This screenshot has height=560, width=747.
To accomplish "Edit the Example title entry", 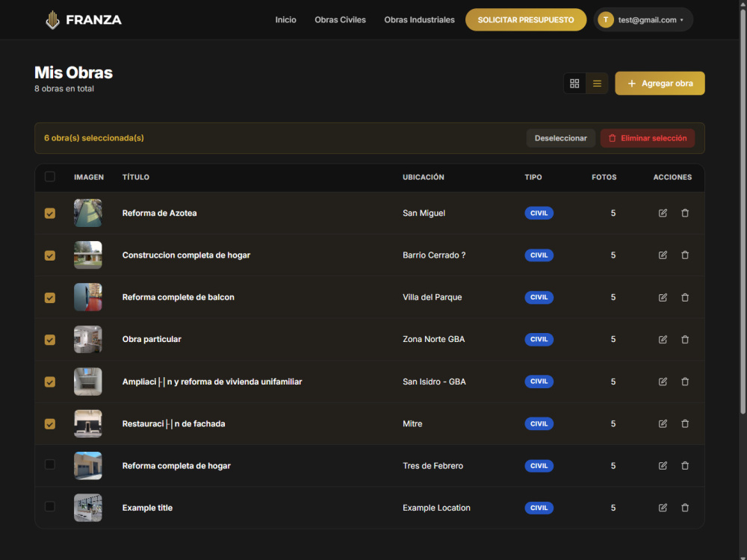I will coord(663,508).
